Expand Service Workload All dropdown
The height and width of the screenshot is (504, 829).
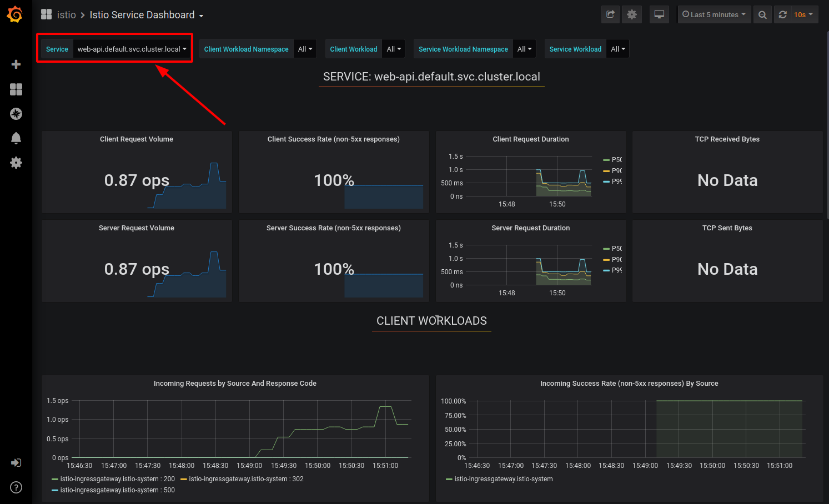(617, 49)
